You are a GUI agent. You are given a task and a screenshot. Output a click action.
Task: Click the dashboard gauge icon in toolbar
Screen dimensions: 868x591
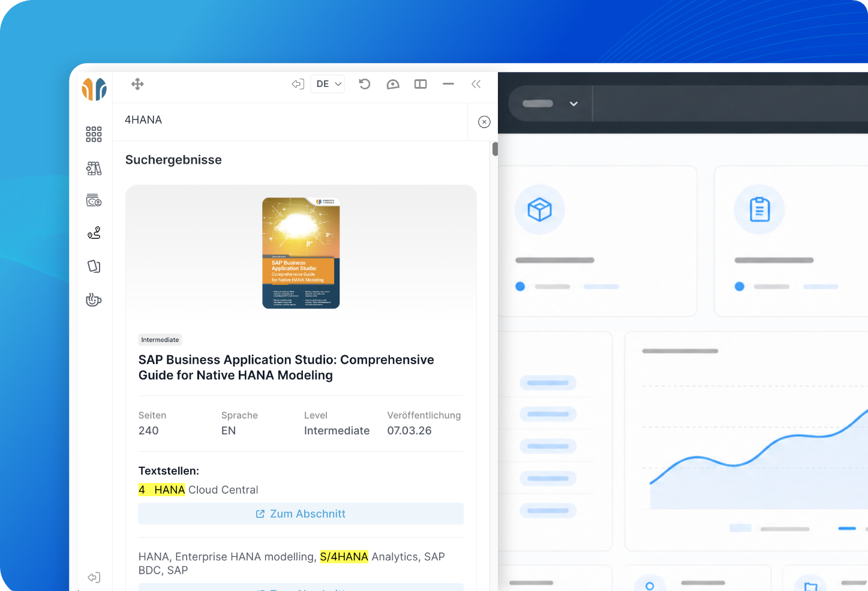(393, 84)
